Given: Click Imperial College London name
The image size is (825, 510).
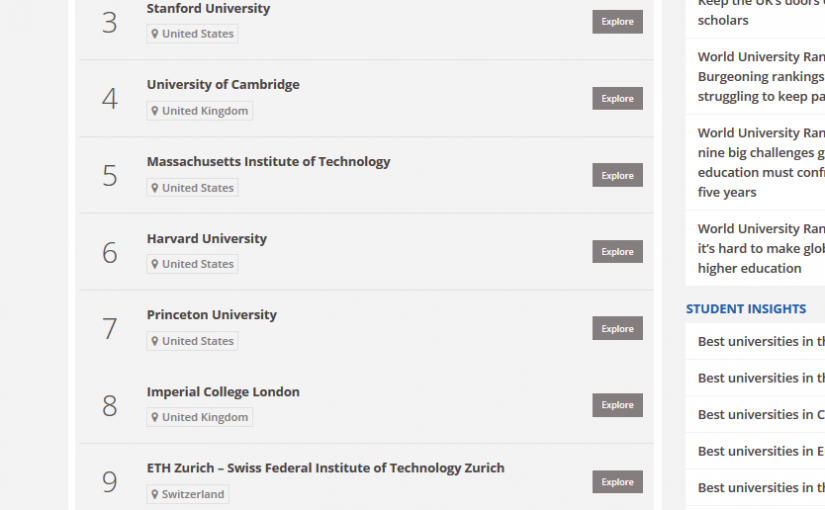Looking at the screenshot, I should click(x=223, y=392).
